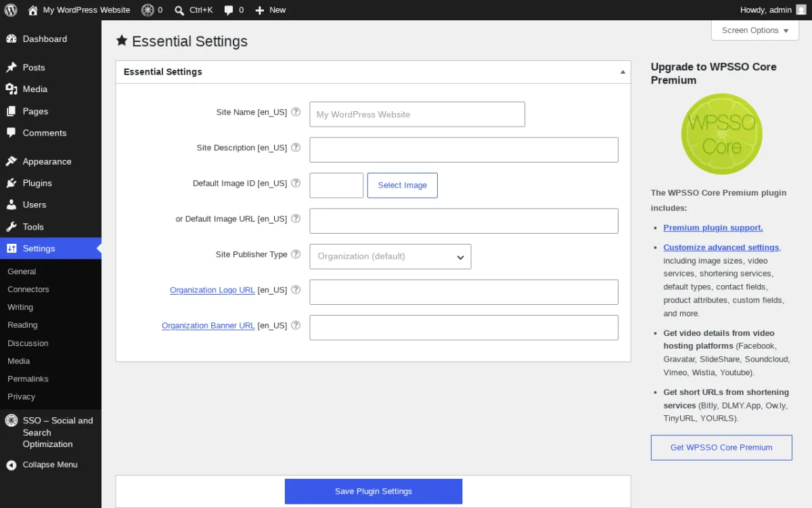Open Discussion settings submenu item
Image resolution: width=812 pixels, height=508 pixels.
[x=28, y=343]
